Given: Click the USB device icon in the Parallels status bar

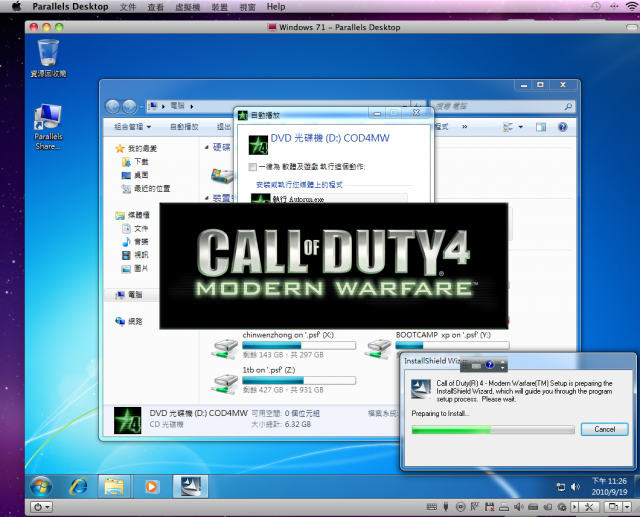Looking at the screenshot, I should click(446, 507).
